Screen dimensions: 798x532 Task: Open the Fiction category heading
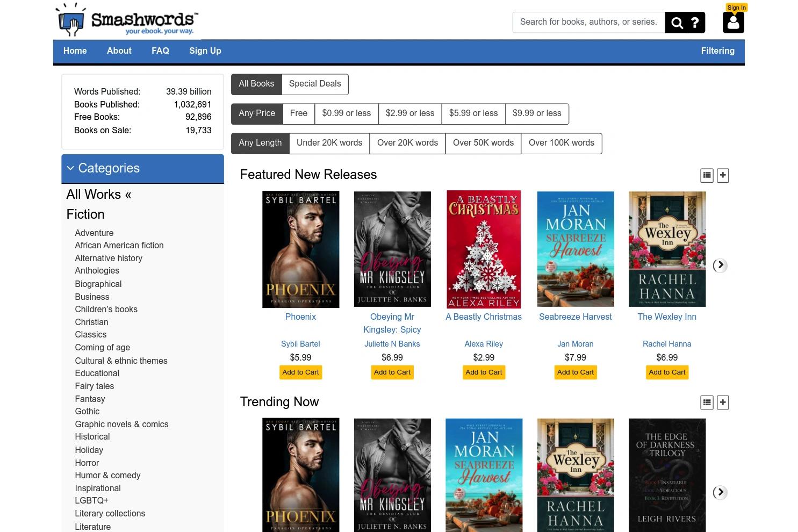[x=85, y=214]
